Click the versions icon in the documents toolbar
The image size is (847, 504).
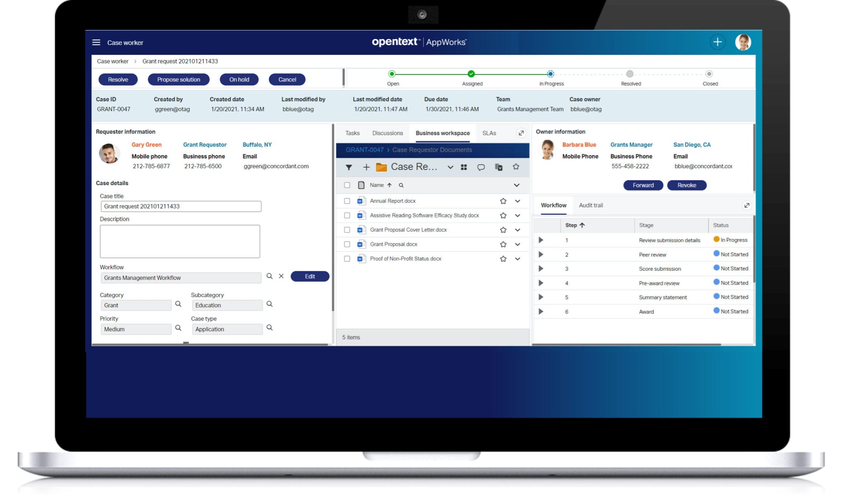click(499, 167)
